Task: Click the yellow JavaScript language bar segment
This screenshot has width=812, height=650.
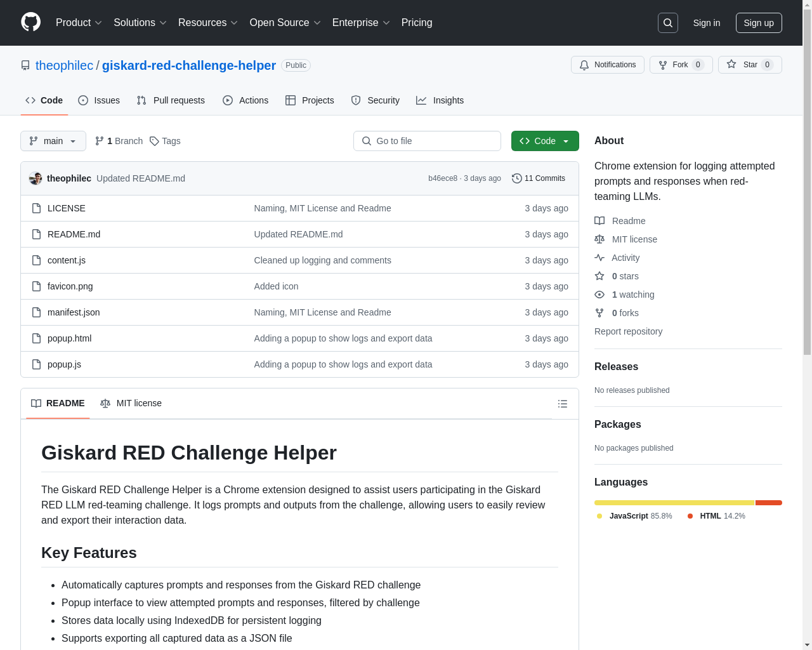Action: point(674,503)
